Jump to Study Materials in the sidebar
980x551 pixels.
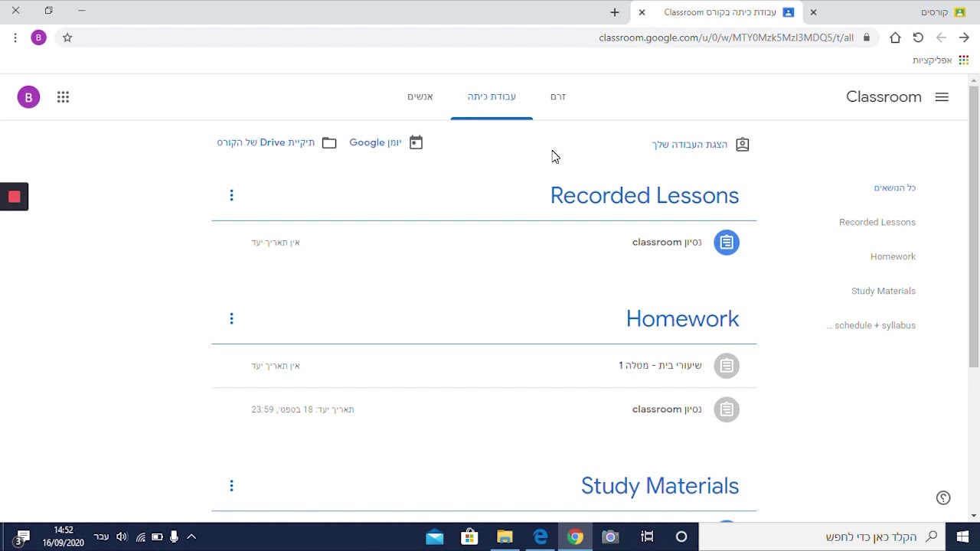884,291
